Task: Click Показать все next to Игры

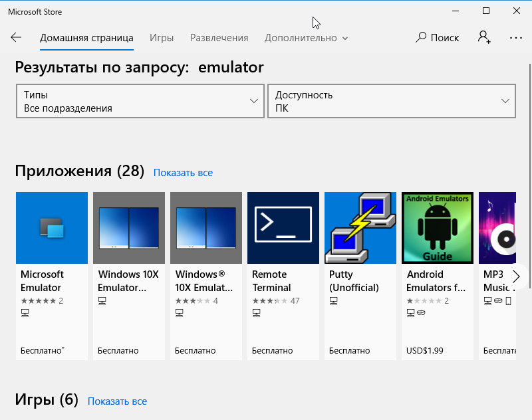Action: click(118, 401)
